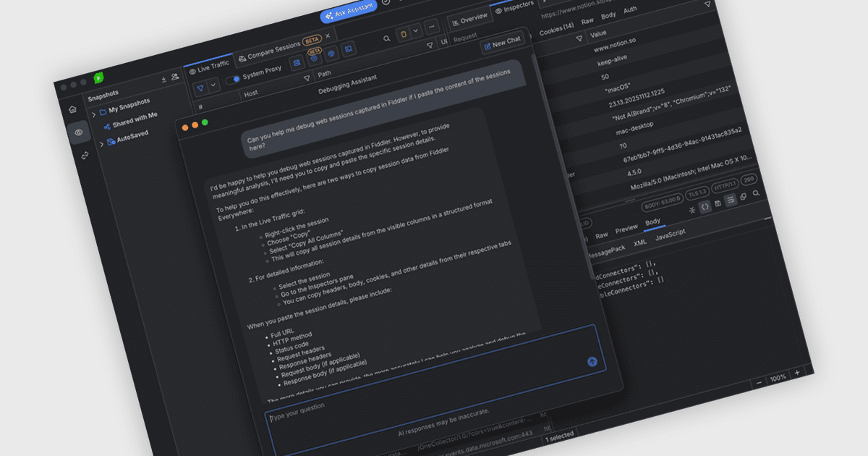
Task: Click the search icon in response toolbar
Action: click(756, 193)
